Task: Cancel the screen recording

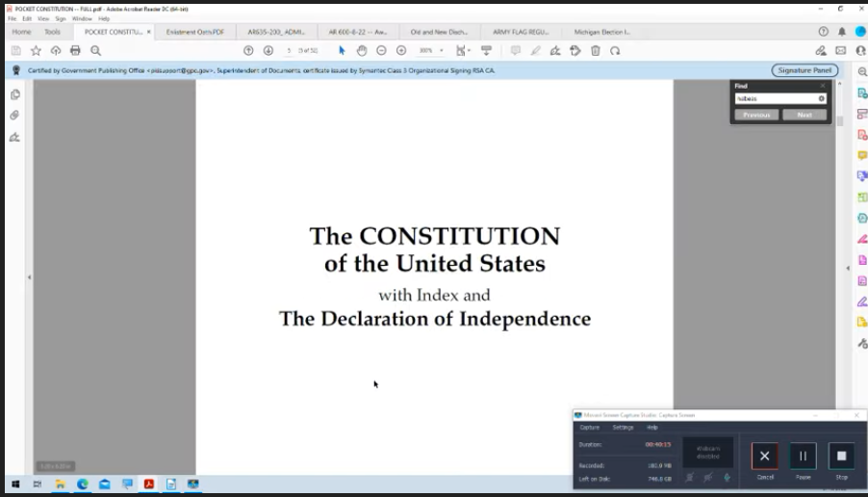Action: [764, 456]
